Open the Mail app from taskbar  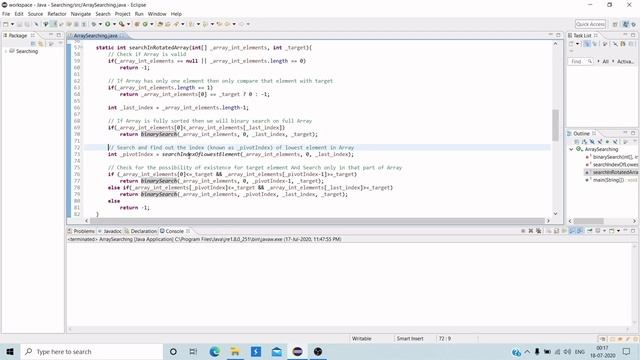tap(276, 351)
